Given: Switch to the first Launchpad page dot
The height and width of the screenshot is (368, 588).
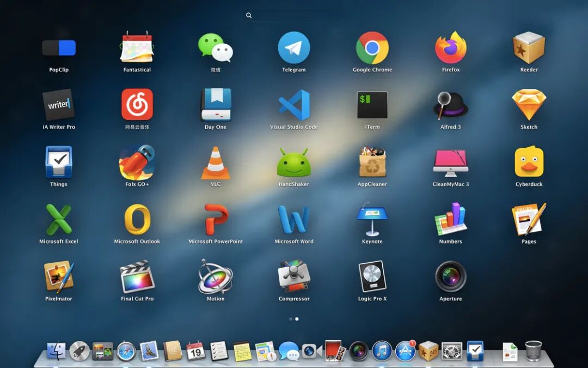Looking at the screenshot, I should point(291,319).
